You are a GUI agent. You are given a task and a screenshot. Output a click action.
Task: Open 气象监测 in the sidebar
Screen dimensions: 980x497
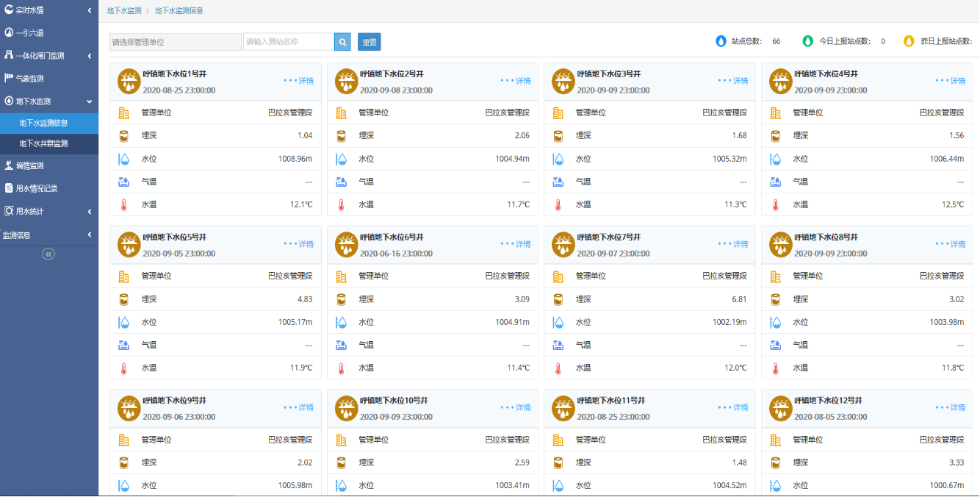49,78
